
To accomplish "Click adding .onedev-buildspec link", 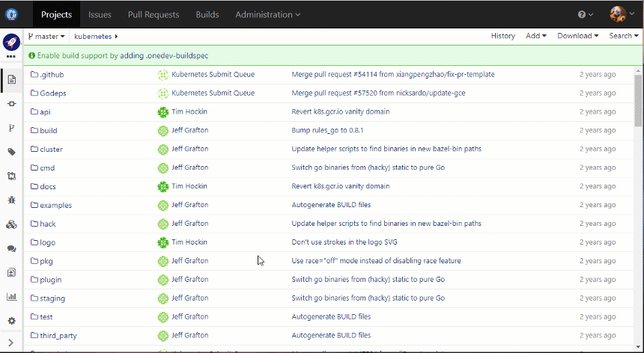I will pyautogui.click(x=164, y=55).
